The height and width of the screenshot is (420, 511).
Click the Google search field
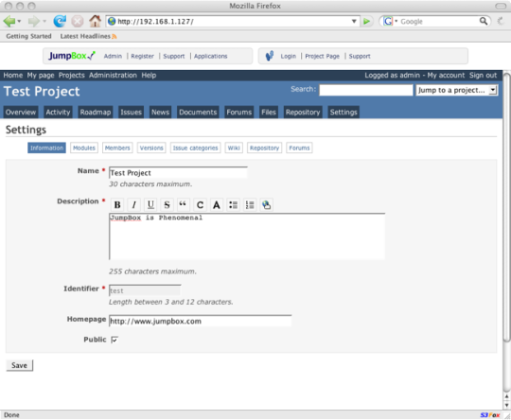(x=438, y=22)
